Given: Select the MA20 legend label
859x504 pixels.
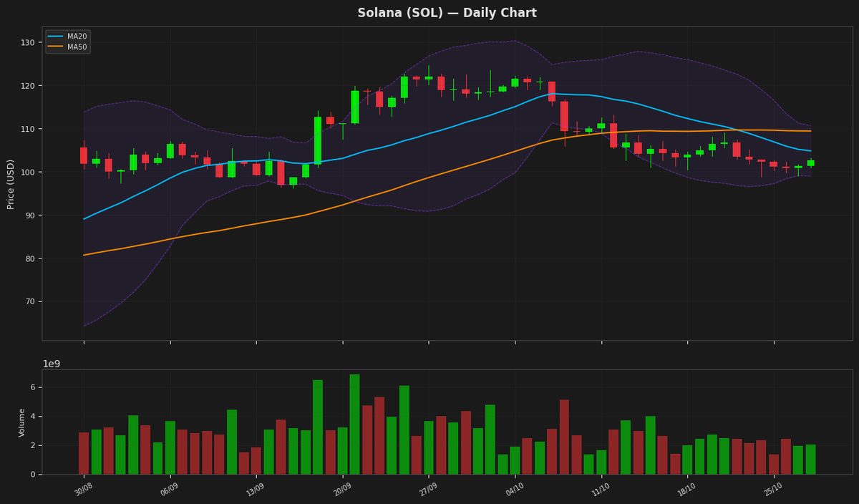Looking at the screenshot, I should (x=77, y=36).
